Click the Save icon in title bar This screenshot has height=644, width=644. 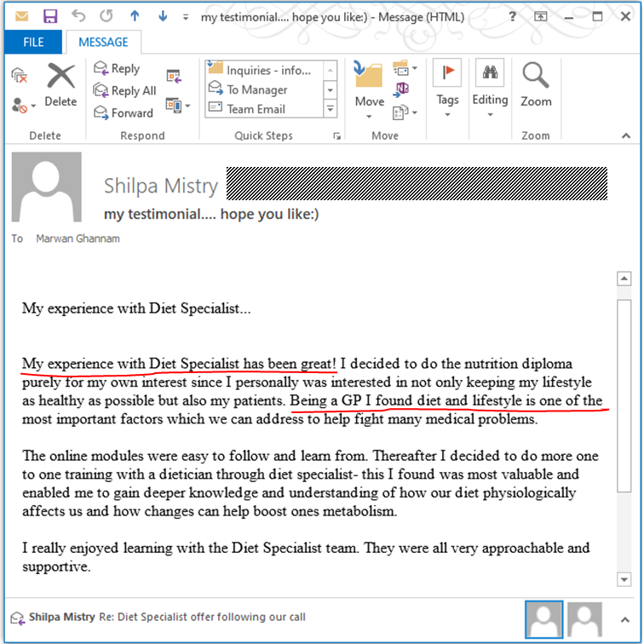point(50,16)
